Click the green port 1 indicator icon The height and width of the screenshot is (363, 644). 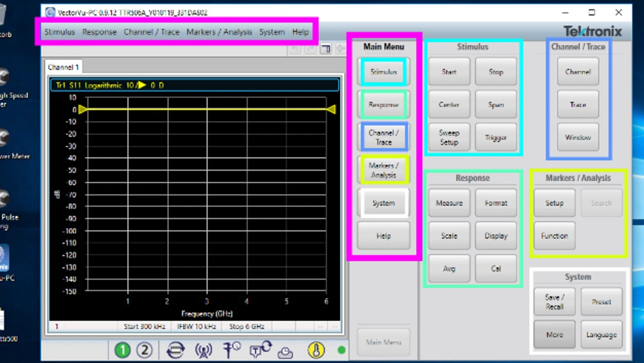(x=122, y=350)
